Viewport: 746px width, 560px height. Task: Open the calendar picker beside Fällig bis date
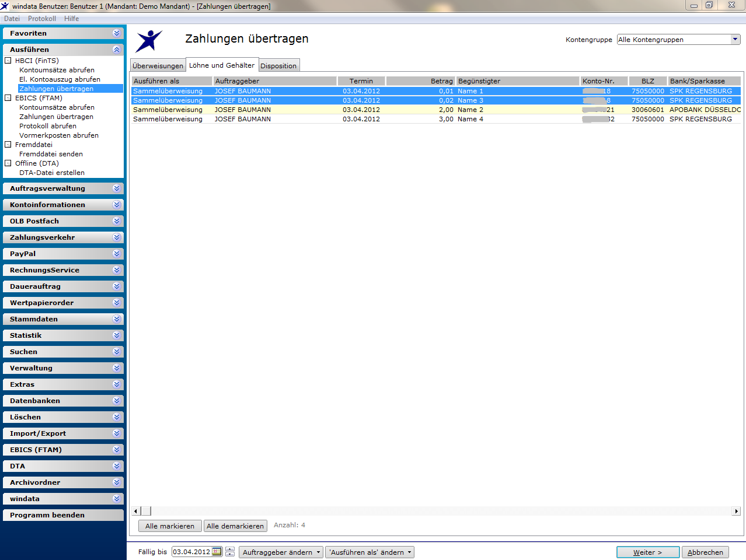tap(217, 552)
